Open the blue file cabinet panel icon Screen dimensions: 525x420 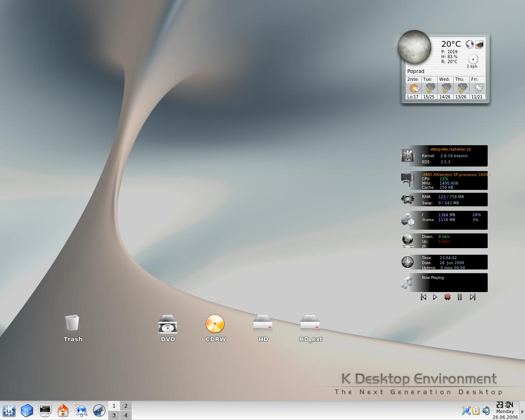(x=27, y=411)
